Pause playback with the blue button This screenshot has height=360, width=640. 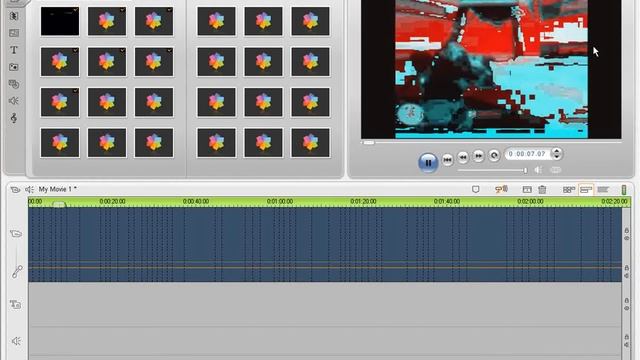click(428, 162)
